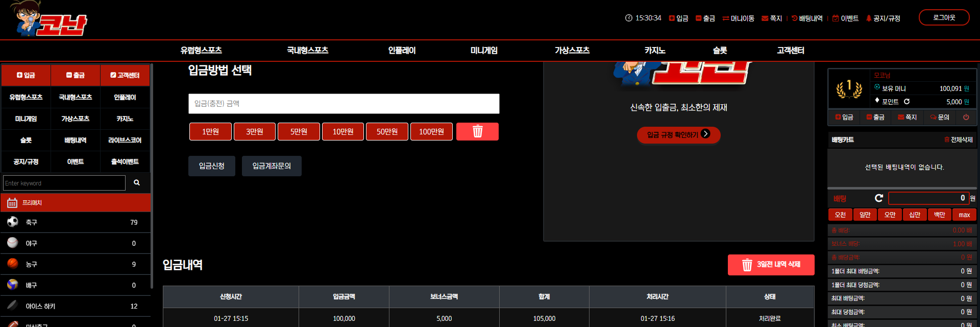
Task: Click the power icon in user panel
Action: click(966, 117)
